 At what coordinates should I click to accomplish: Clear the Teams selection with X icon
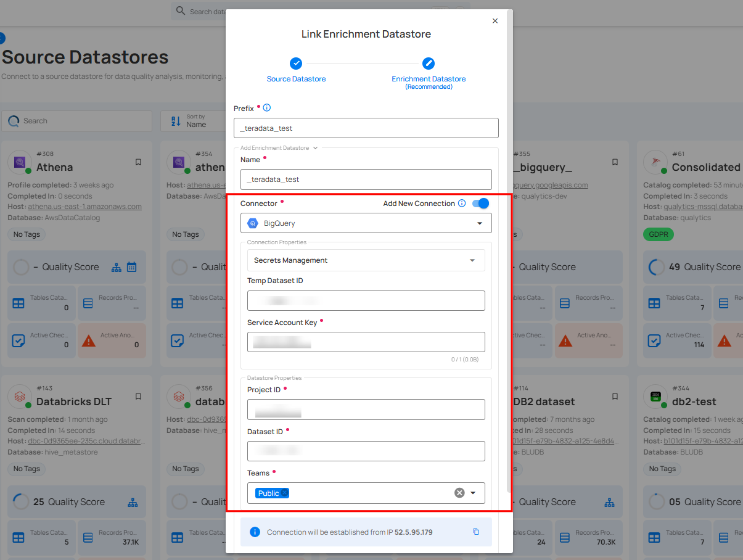click(459, 493)
